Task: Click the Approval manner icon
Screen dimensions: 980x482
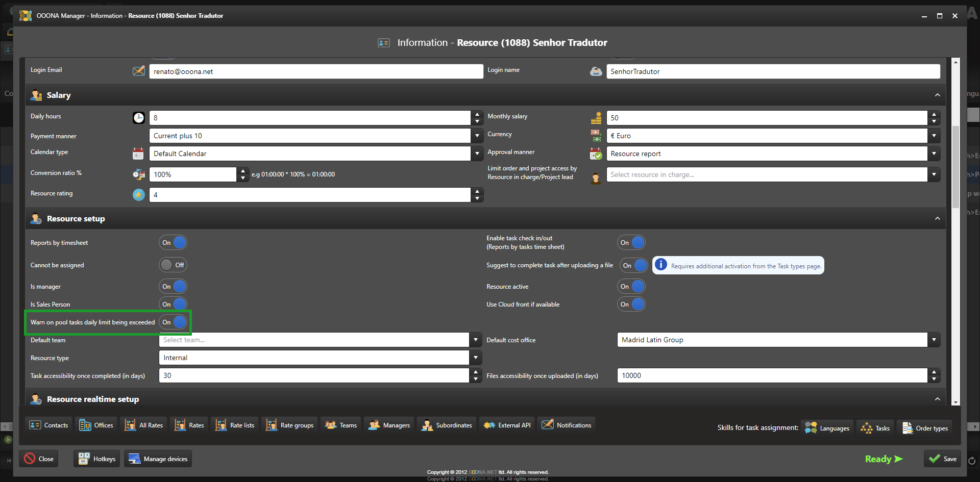Action: (x=596, y=154)
